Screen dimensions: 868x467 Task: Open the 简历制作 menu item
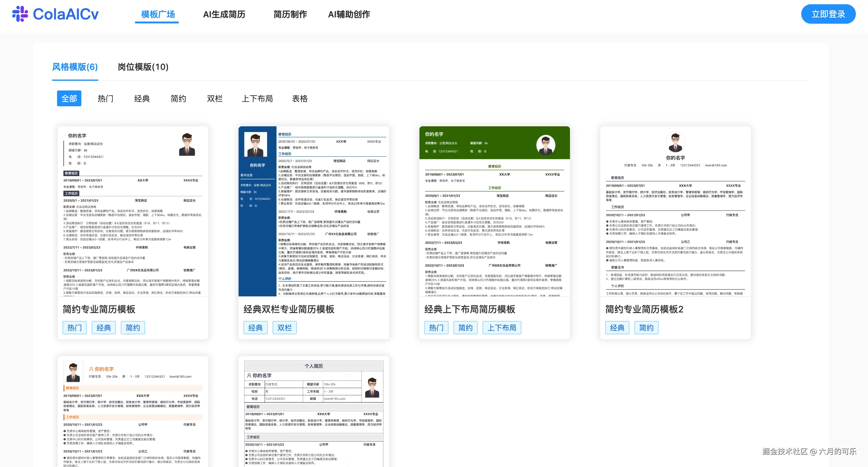coord(290,15)
